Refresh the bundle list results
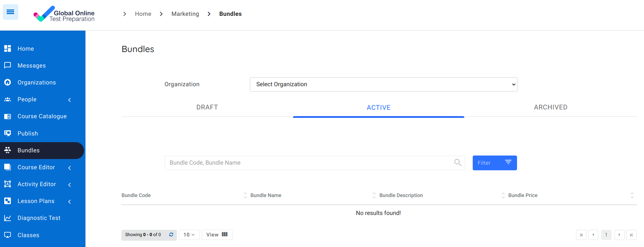 point(171,235)
